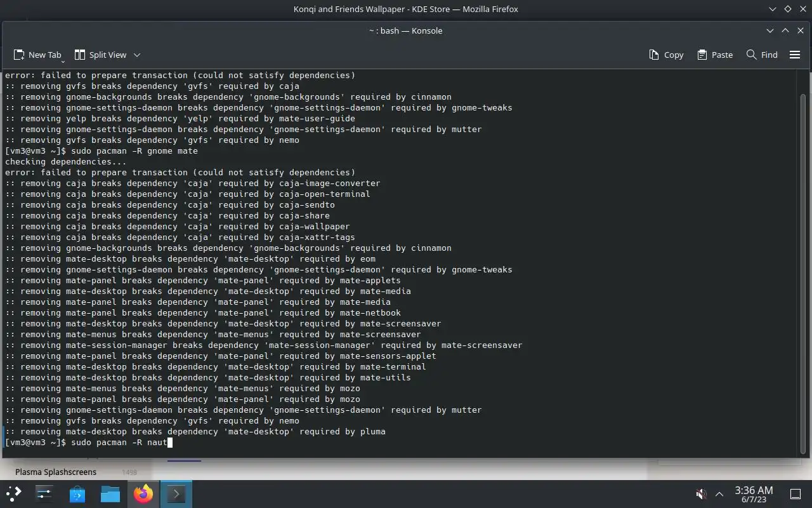Maximize the Konsole window
Image resolution: width=812 pixels, height=508 pixels.
click(785, 30)
